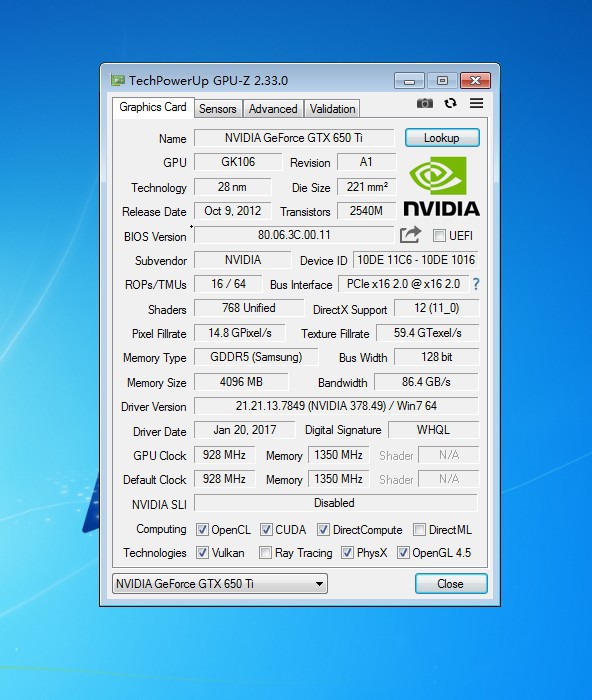
Task: Click the Name field NVIDIA GeForce GTX 650 Ti
Action: (294, 138)
